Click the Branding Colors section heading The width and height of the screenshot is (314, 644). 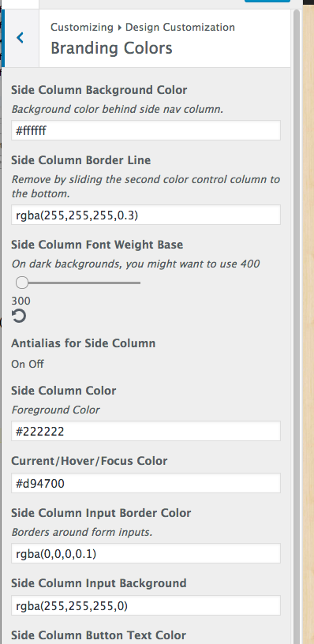point(111,48)
